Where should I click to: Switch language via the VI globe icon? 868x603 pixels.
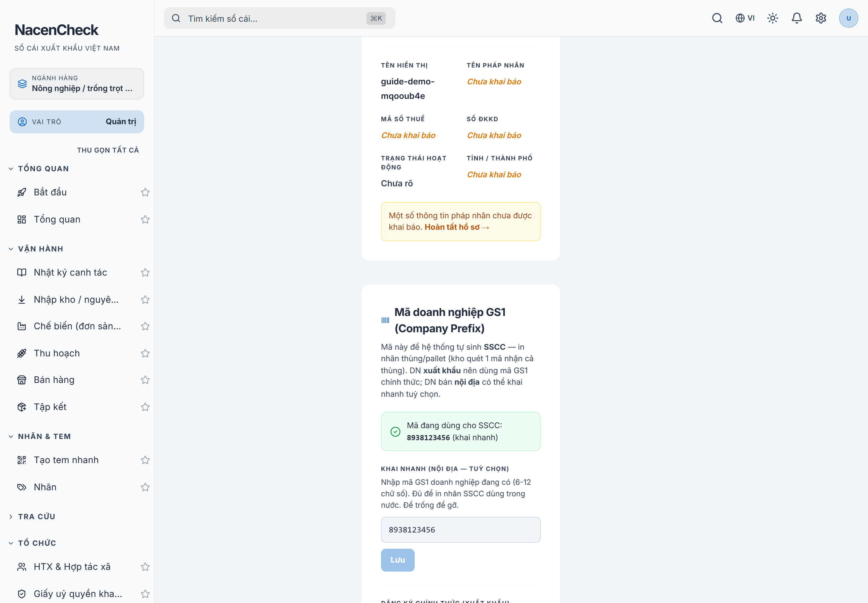click(x=745, y=18)
